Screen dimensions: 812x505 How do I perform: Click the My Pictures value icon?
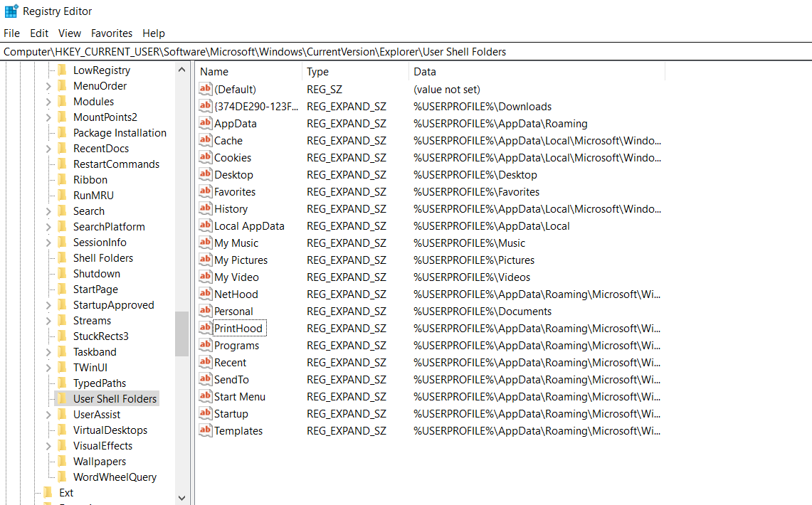tap(206, 260)
